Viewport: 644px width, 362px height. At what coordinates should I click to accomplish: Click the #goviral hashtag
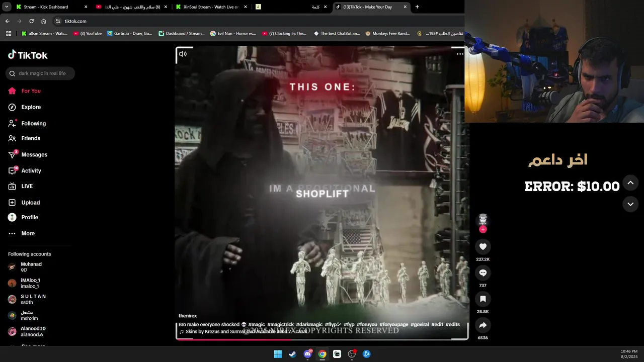tap(420, 324)
